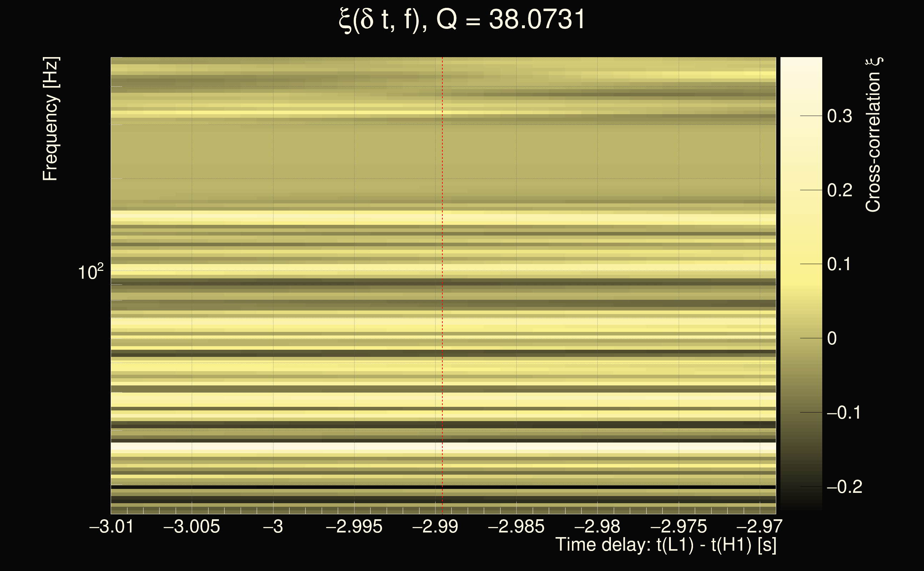Click the -2.995 x-axis tick label
Image resolution: width=924 pixels, height=571 pixels.
(x=354, y=526)
